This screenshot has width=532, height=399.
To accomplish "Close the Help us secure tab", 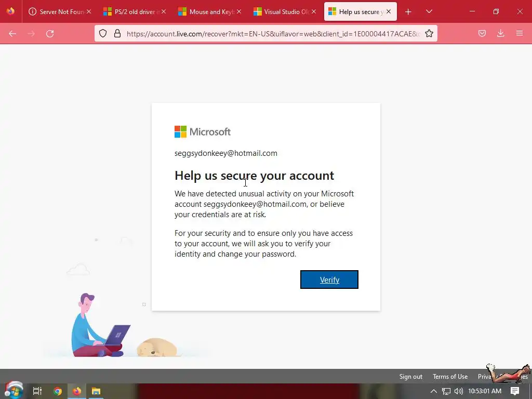I will click(389, 11).
